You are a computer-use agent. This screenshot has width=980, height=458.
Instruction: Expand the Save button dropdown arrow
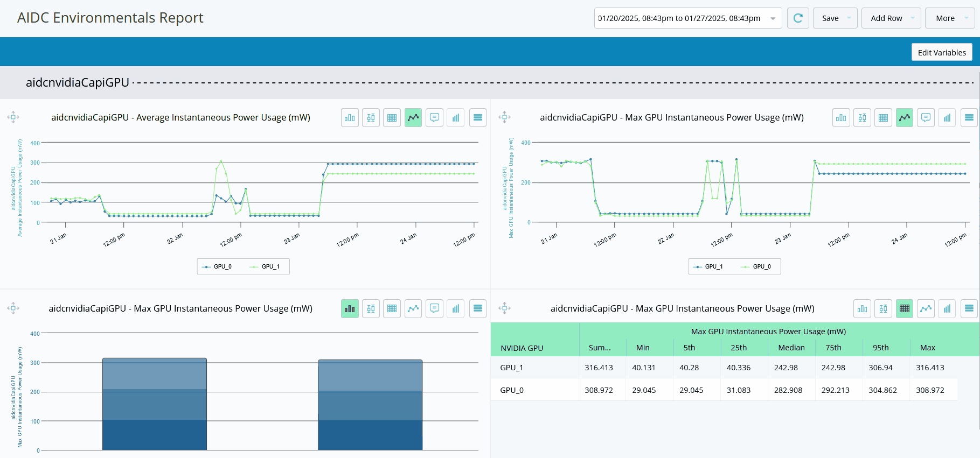pos(849,18)
